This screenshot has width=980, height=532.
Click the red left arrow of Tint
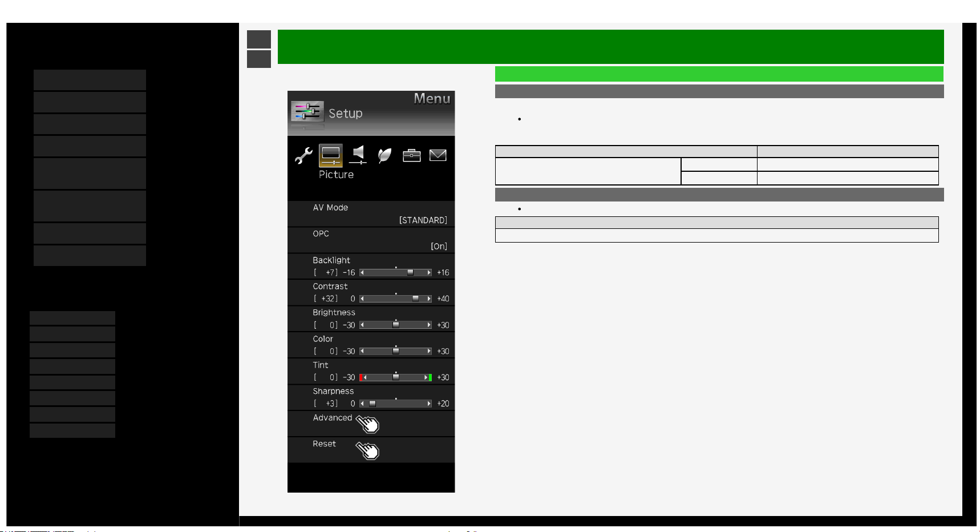tap(363, 378)
